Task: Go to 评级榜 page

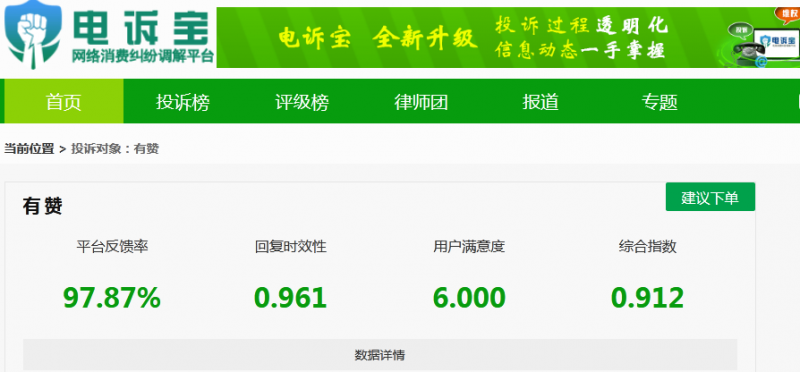Action: [302, 102]
